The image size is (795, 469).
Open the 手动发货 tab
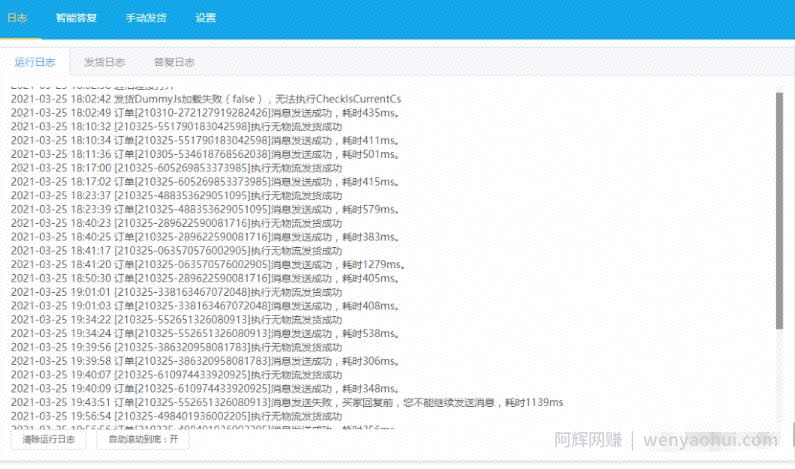146,18
